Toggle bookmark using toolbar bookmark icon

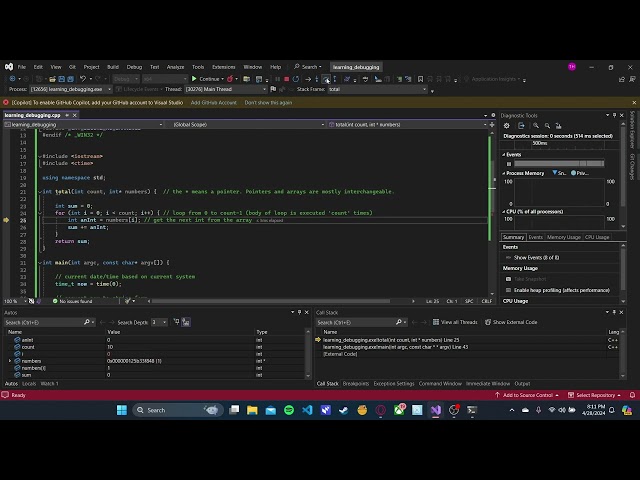pos(420,79)
